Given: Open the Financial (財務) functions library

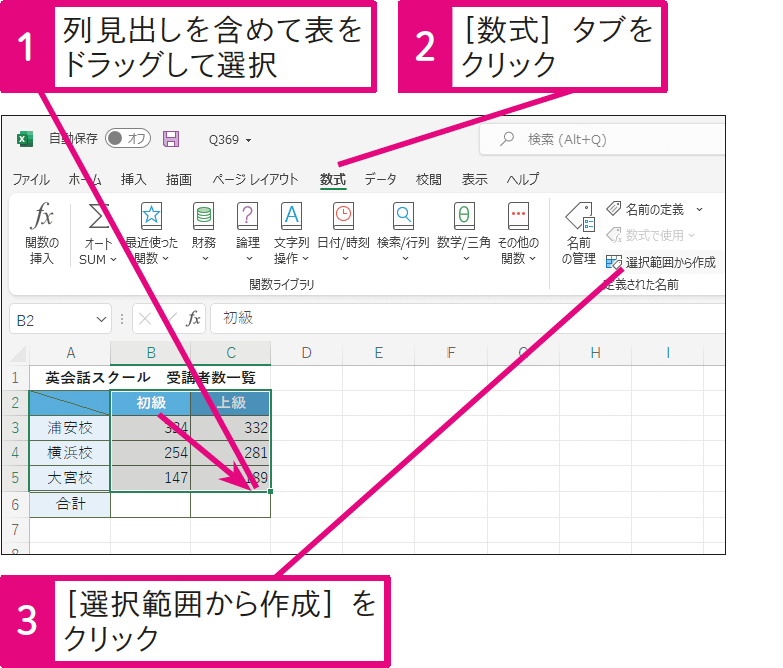Looking at the screenshot, I should point(204,216).
